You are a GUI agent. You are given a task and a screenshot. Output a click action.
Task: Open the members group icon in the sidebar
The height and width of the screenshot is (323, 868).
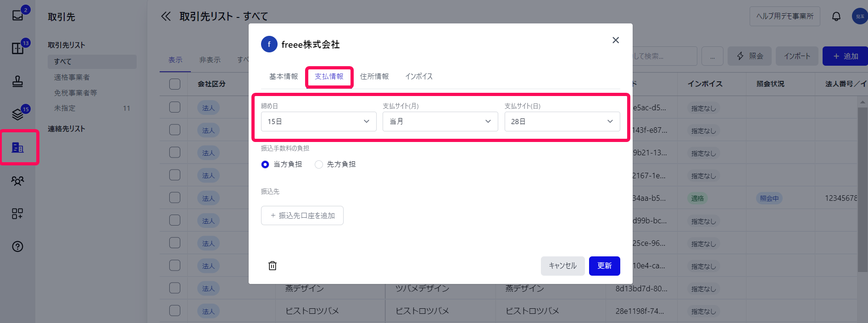click(x=17, y=181)
